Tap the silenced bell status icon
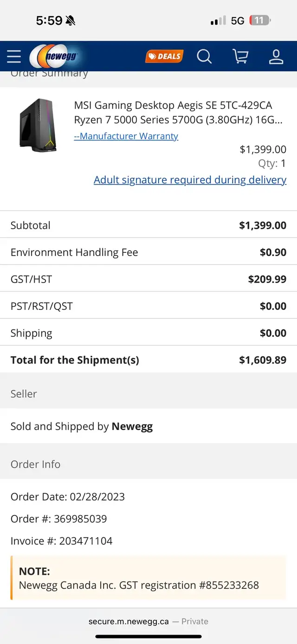The height and width of the screenshot is (644, 297). click(x=71, y=20)
